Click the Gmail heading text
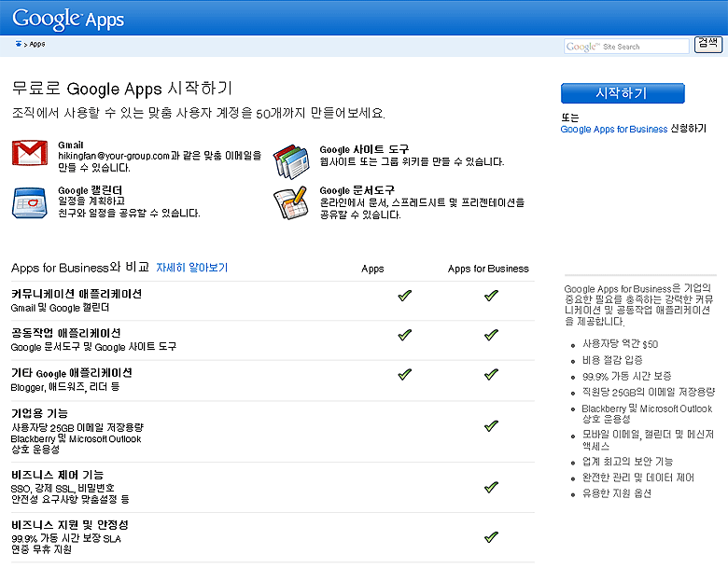728x568 pixels. 71,145
